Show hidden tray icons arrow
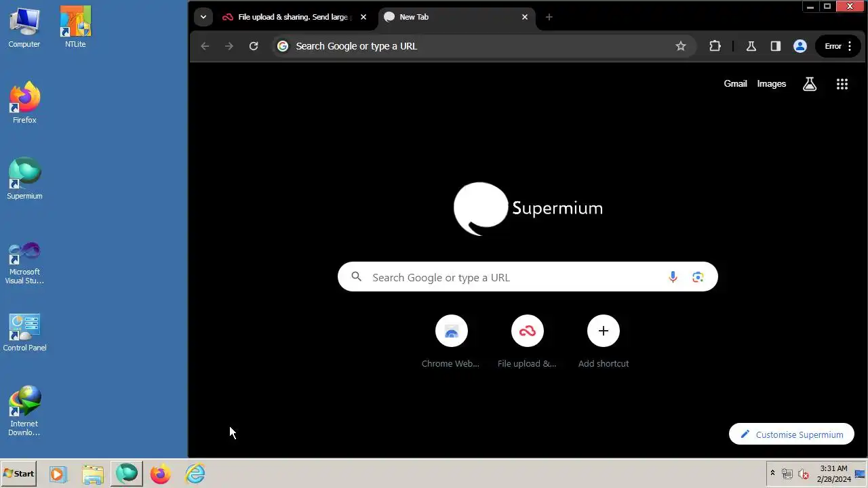Image resolution: width=868 pixels, height=488 pixels. tap(772, 473)
